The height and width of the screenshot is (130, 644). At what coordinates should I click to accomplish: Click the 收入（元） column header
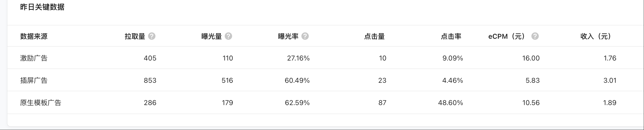[x=596, y=36]
